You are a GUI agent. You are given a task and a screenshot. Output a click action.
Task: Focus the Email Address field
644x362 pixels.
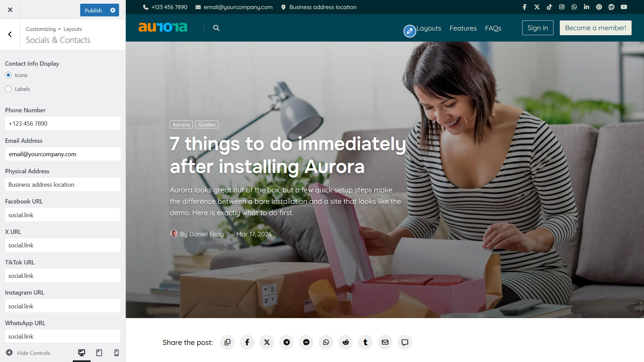pyautogui.click(x=63, y=154)
